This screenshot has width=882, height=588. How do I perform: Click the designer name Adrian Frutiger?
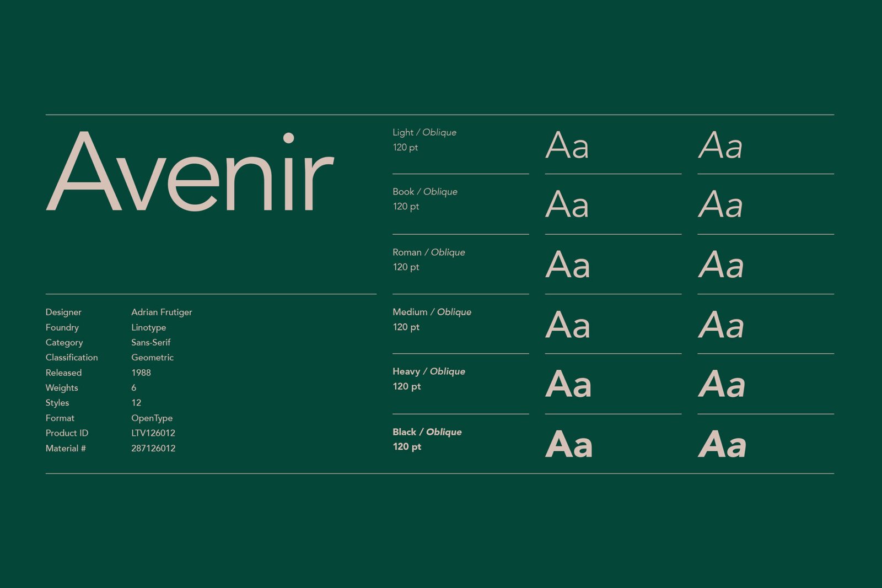tap(162, 312)
